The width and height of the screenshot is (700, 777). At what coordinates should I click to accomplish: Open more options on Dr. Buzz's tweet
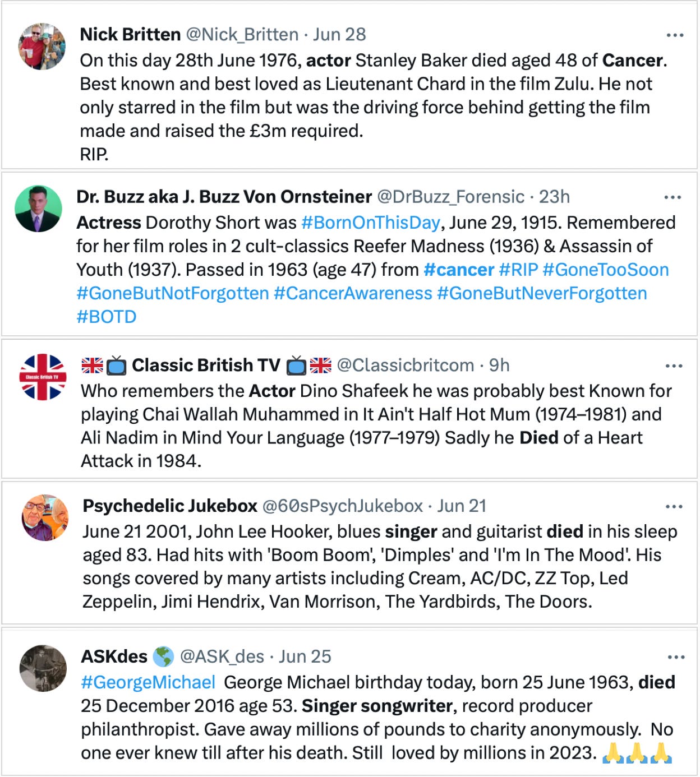click(x=672, y=197)
